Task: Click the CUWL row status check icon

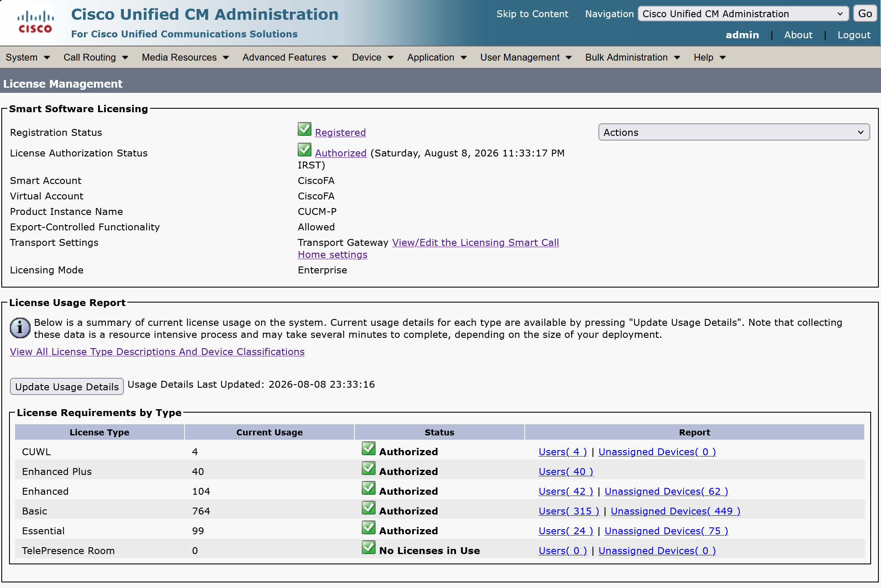Action: pyautogui.click(x=369, y=448)
